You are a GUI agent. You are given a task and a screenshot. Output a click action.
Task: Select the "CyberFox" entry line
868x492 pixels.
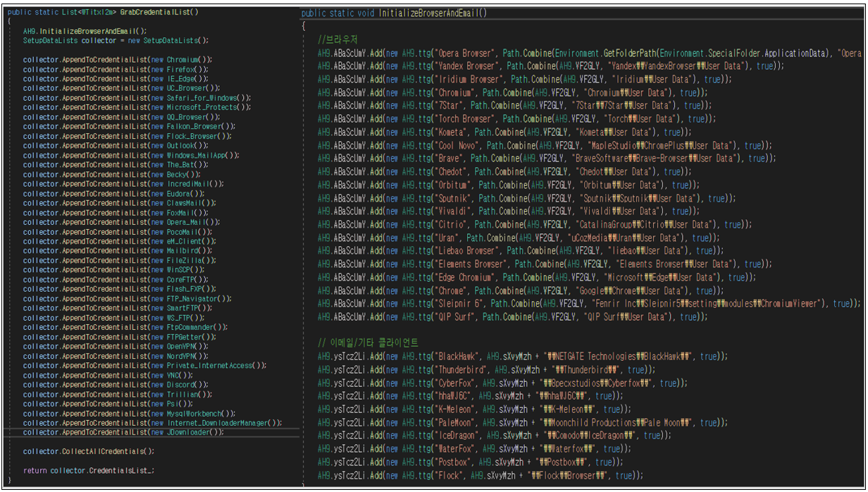click(x=502, y=383)
